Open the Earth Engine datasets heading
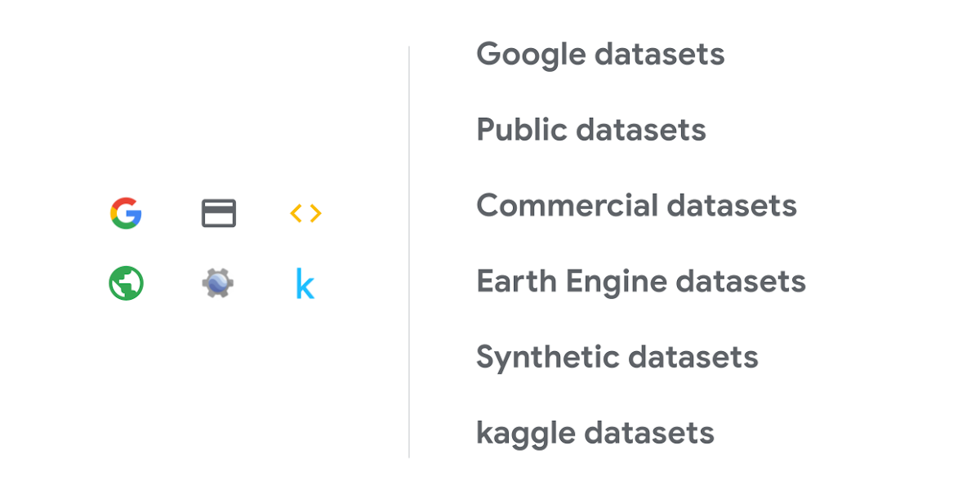Viewport: 980px width, 490px height. [x=641, y=281]
